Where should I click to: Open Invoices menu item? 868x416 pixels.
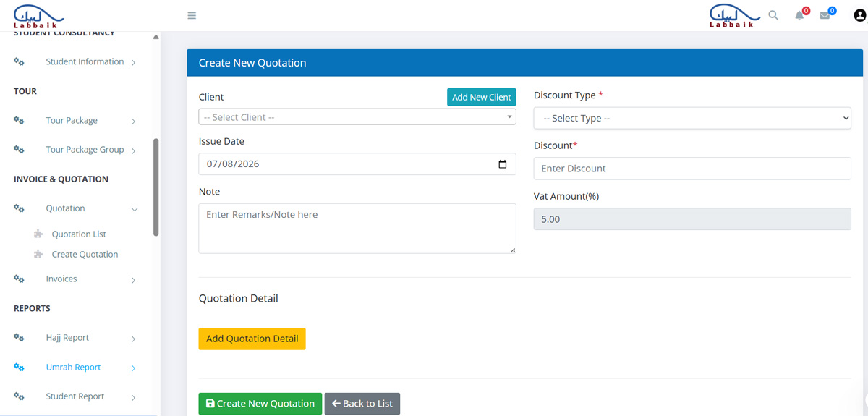61,279
